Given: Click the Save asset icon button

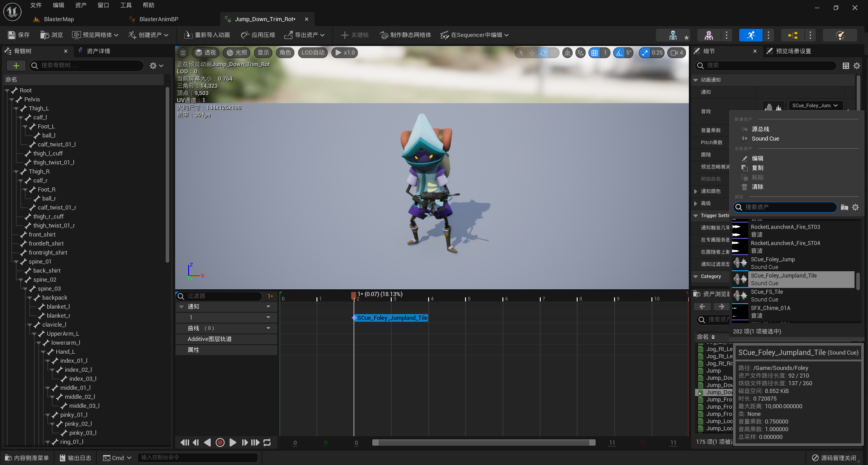Looking at the screenshot, I should coord(18,35).
